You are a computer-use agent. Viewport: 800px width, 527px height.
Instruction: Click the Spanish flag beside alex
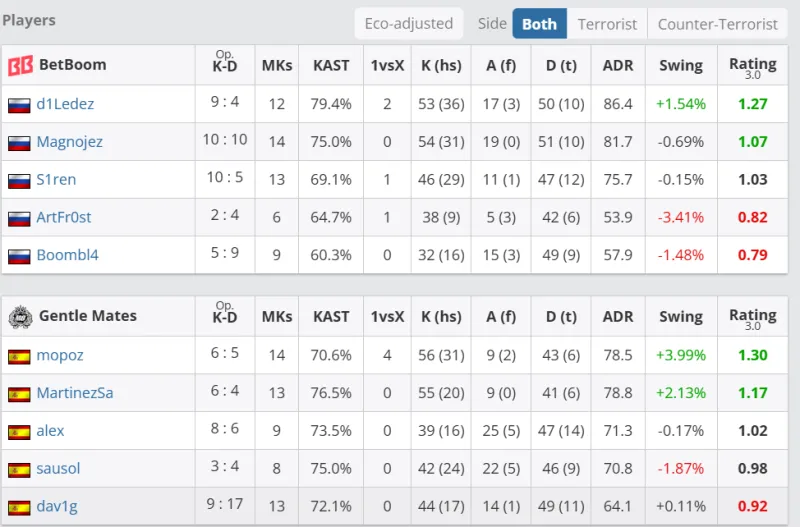coord(19,432)
